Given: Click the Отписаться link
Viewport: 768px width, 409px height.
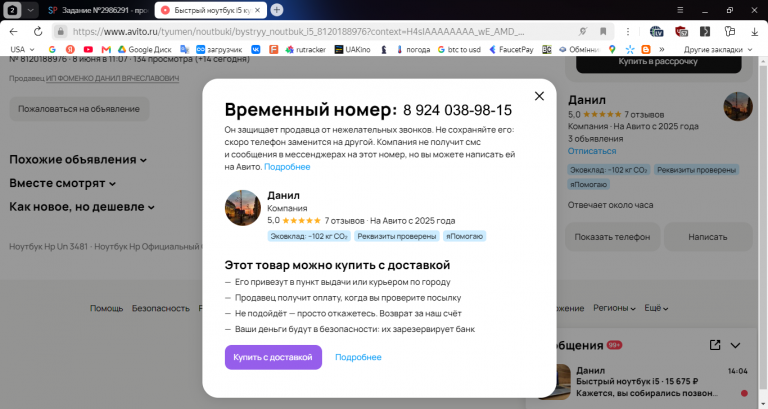Looking at the screenshot, I should [592, 151].
